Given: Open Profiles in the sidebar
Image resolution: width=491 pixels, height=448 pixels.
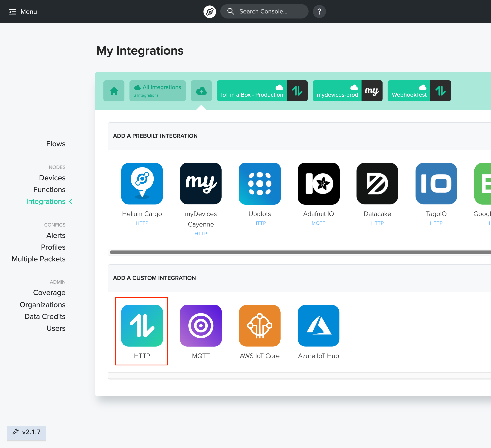Looking at the screenshot, I should click(53, 247).
